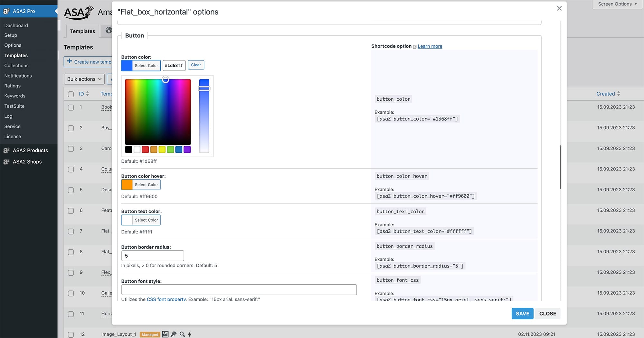Check the checkbox for row ID 12
Image resolution: width=644 pixels, height=338 pixels.
[71, 334]
